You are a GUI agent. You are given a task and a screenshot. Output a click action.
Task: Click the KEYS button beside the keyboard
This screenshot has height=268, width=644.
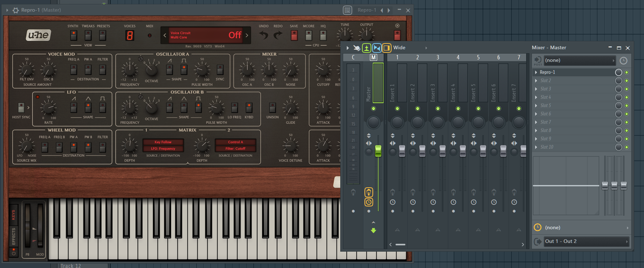pos(14,215)
